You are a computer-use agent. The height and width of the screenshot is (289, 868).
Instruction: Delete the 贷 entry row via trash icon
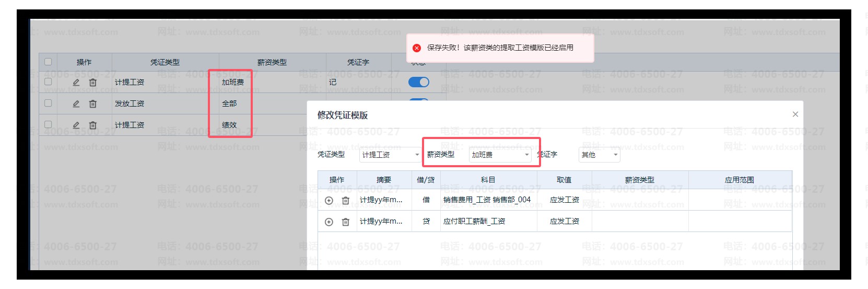point(345,222)
